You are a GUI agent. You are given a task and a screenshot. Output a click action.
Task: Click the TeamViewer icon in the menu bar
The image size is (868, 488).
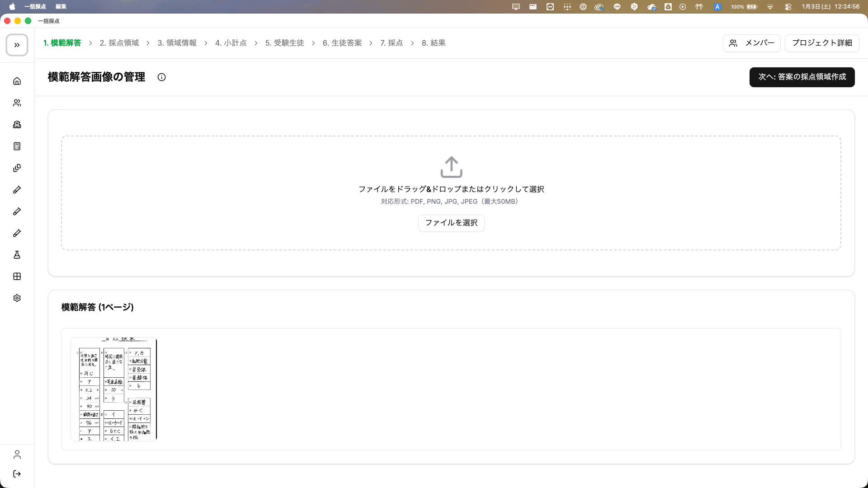tap(550, 7)
